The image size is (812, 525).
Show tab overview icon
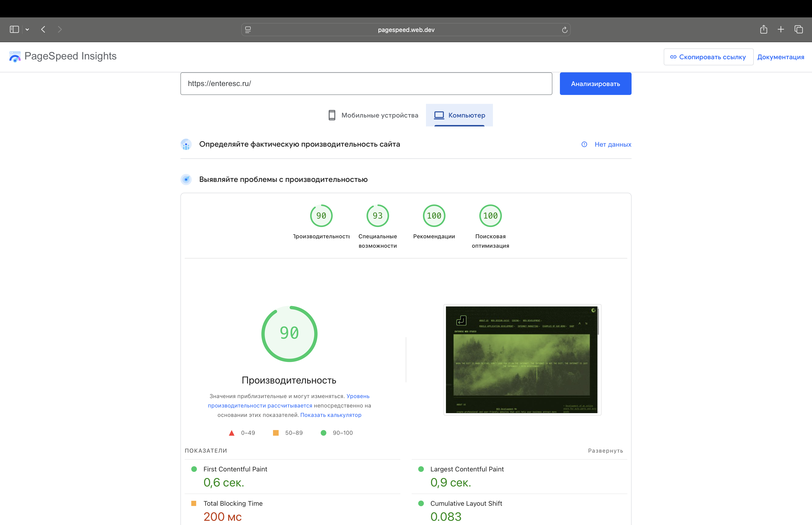[x=799, y=29]
